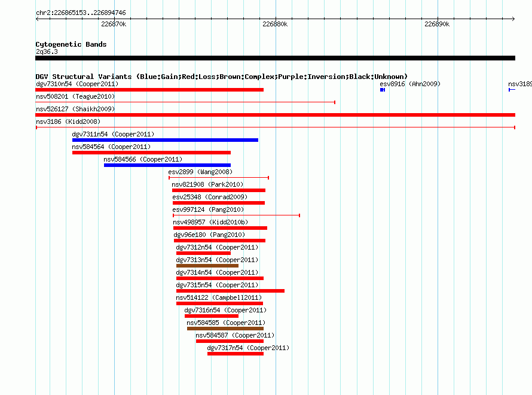The height and width of the screenshot is (395, 532).
Task: Click the left arrow on the ruler
Action: point(37,19)
